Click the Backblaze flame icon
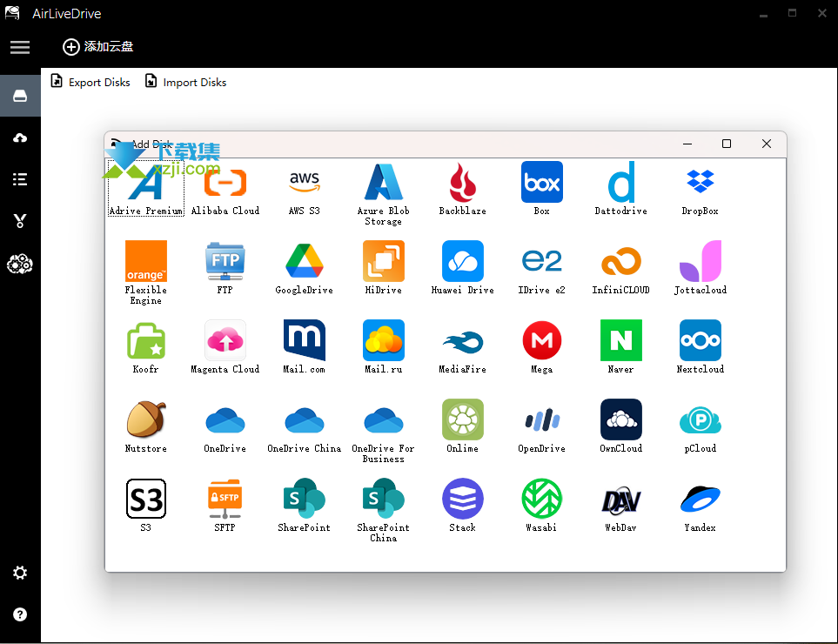This screenshot has width=838, height=644. [462, 182]
